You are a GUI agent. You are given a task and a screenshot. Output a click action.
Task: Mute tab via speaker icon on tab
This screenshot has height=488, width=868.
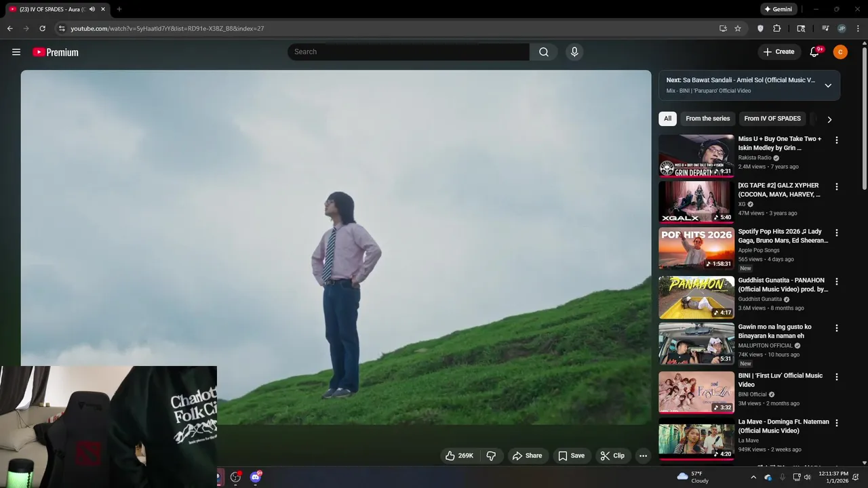92,9
